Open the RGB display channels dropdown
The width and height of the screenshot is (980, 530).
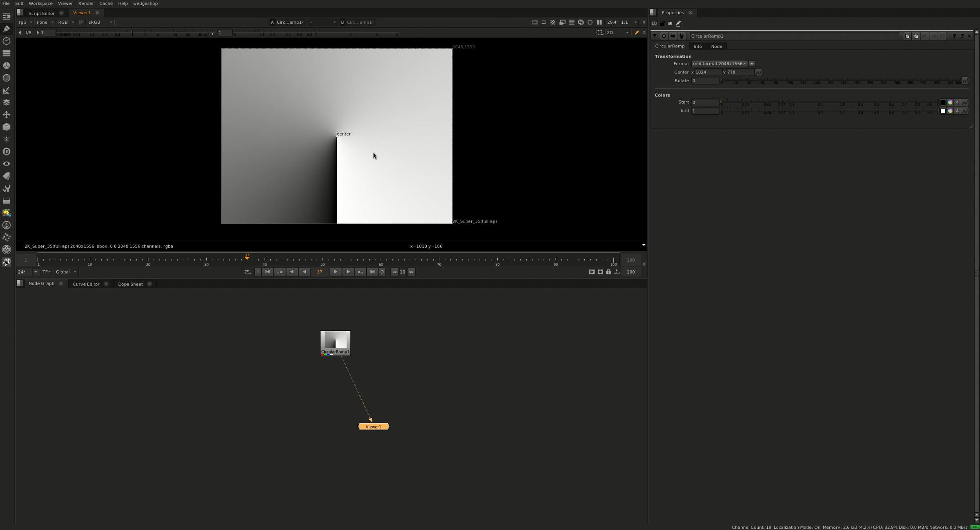pos(65,22)
